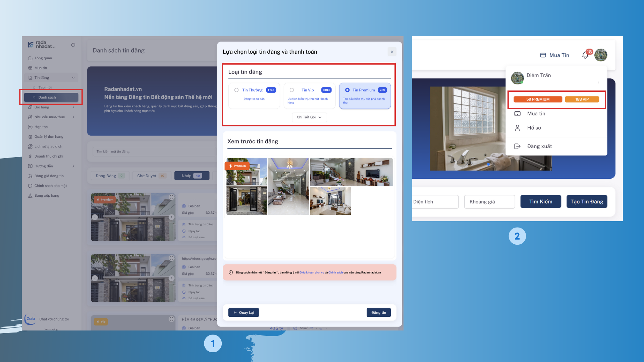The width and height of the screenshot is (644, 362).
Task: Collapse sidebar with the circle toggle icon
Action: point(73,45)
